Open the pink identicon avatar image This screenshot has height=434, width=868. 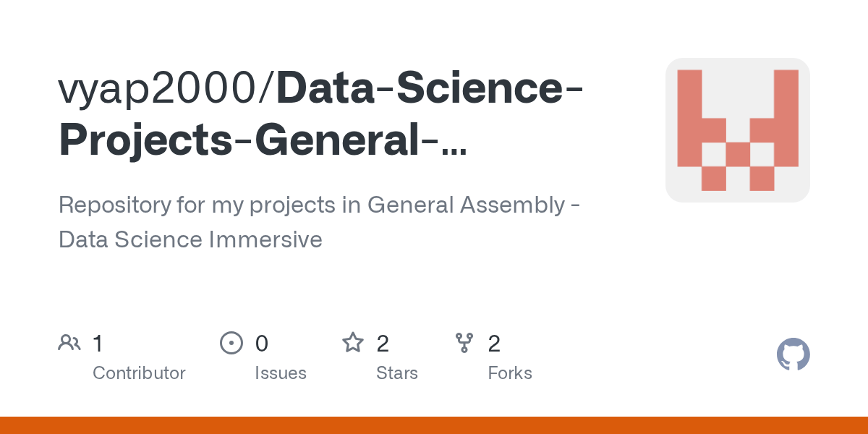click(737, 130)
